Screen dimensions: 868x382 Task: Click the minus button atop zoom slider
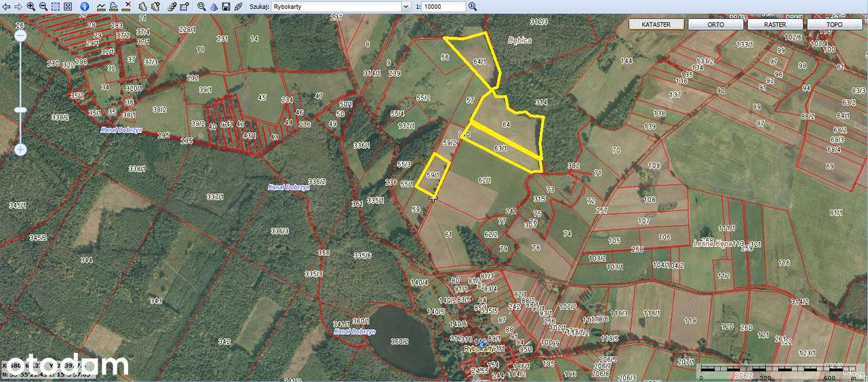20,37
